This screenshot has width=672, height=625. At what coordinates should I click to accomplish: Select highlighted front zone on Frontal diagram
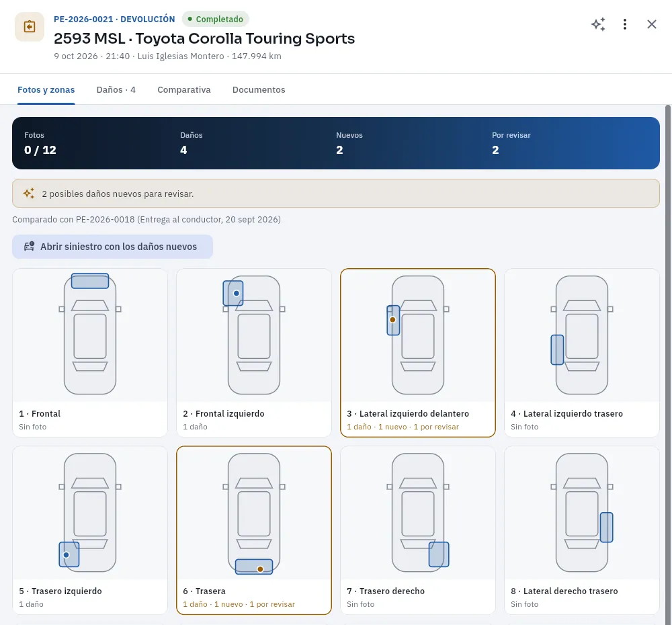click(90, 281)
